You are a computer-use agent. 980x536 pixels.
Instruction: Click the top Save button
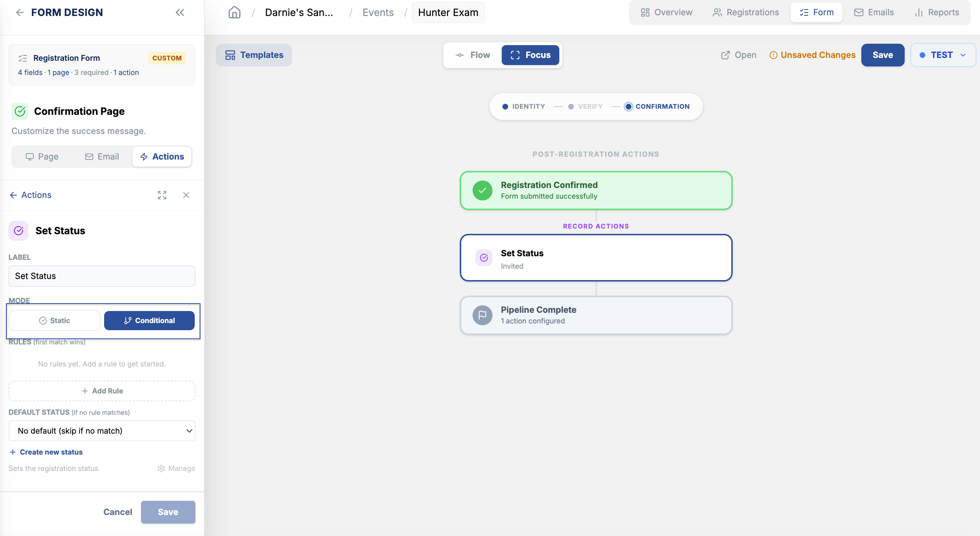pyautogui.click(x=883, y=55)
